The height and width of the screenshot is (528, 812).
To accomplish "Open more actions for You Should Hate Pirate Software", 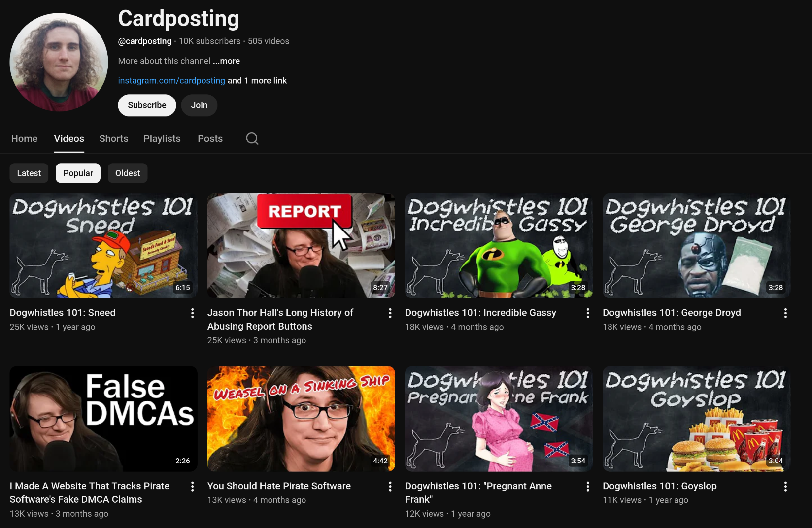I will (x=390, y=487).
